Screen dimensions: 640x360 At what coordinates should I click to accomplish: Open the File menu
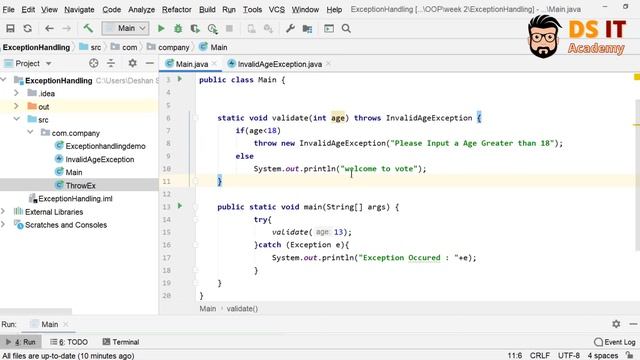(x=8, y=9)
